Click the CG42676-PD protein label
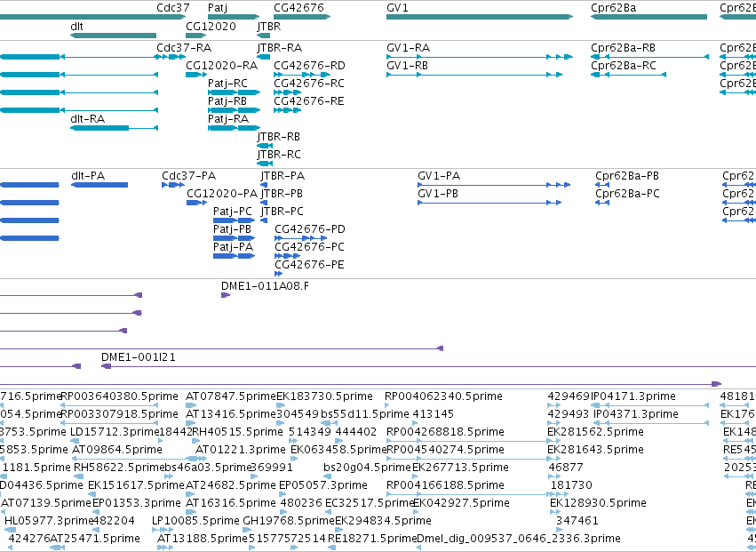 click(310, 229)
